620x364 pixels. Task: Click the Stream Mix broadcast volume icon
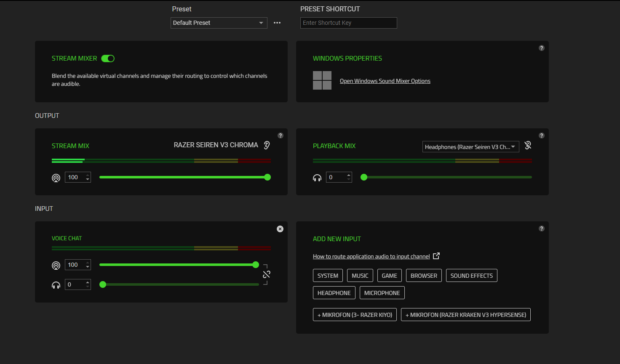point(56,178)
